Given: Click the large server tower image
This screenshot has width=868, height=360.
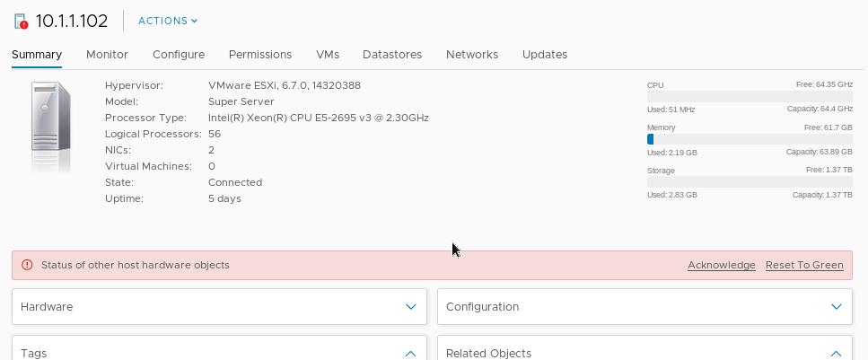Looking at the screenshot, I should 51,126.
